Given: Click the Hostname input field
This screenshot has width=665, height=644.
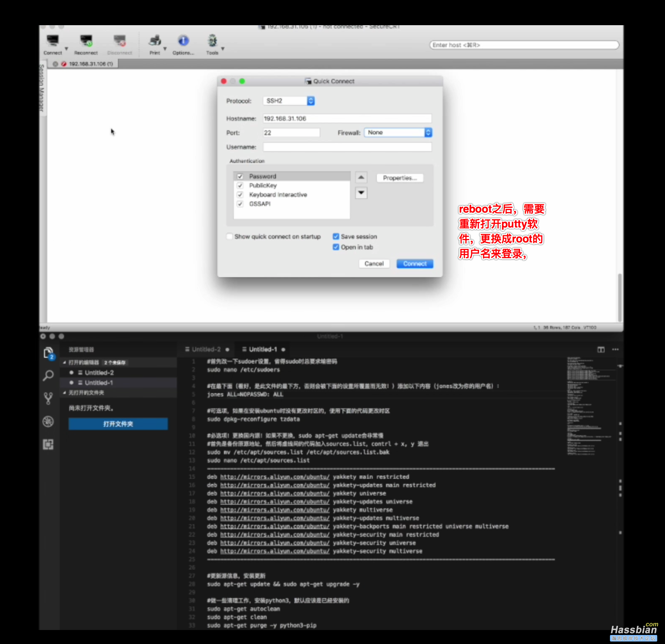Looking at the screenshot, I should pos(347,118).
